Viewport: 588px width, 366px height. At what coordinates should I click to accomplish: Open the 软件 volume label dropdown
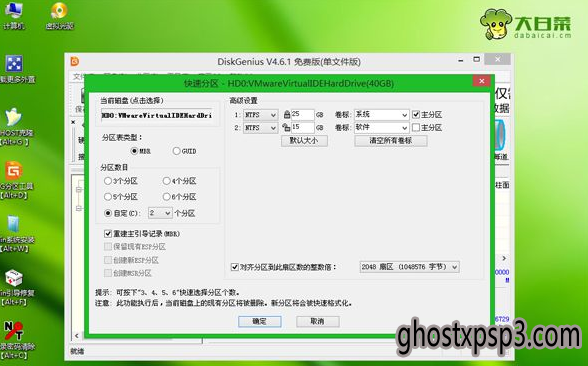(x=381, y=128)
